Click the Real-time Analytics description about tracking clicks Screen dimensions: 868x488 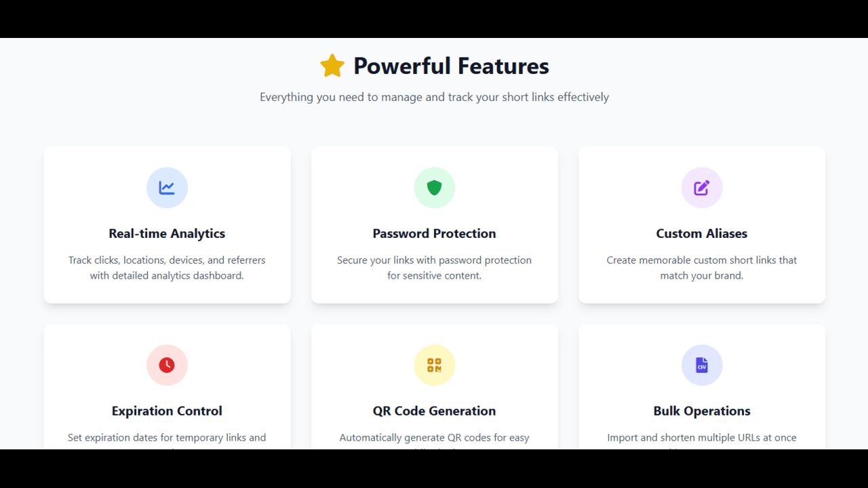click(x=167, y=268)
